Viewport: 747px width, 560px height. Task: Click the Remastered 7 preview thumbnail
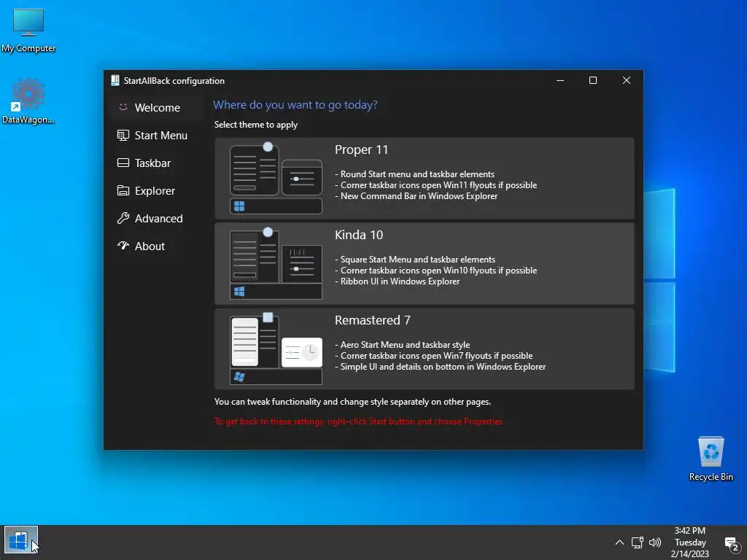click(x=276, y=349)
